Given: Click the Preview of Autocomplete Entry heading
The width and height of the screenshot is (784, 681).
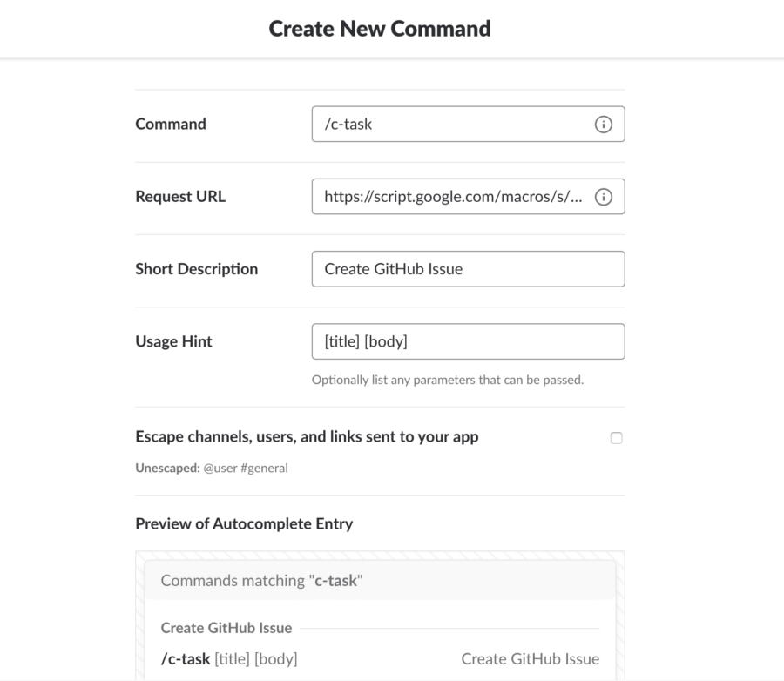Looking at the screenshot, I should tap(241, 523).
